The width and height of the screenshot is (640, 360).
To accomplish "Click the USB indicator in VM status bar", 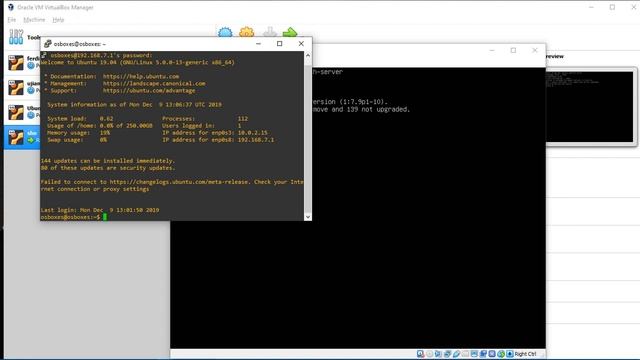I will (456, 354).
